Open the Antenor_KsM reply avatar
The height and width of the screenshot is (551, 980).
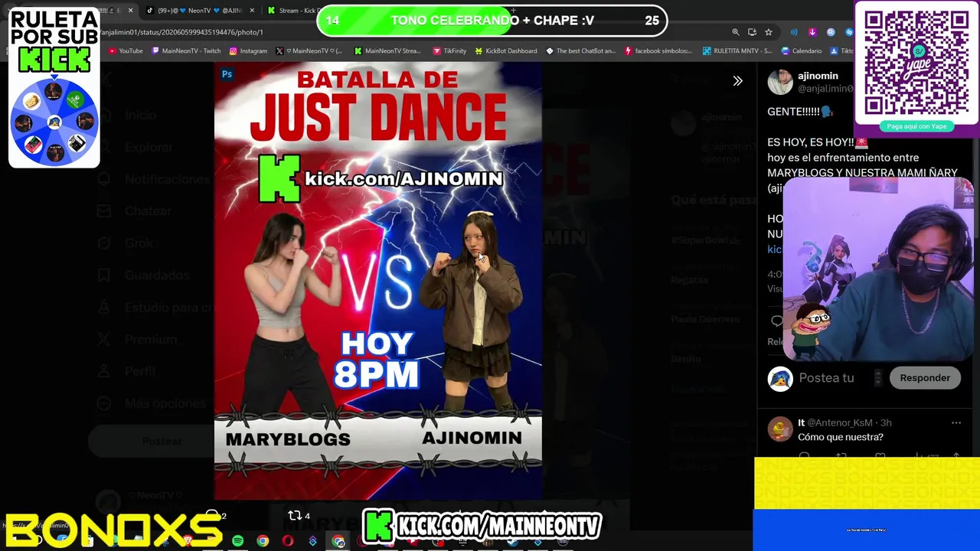pos(780,429)
